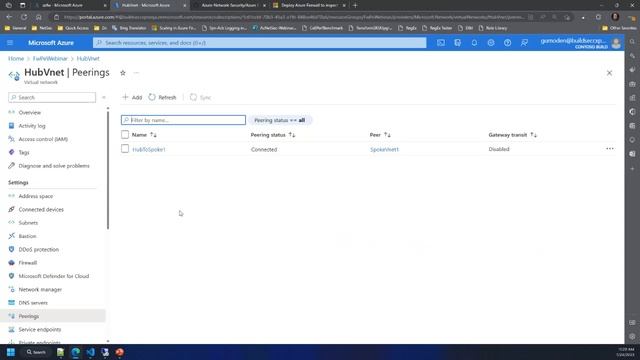640x360 pixels.
Task: Open Visual Studio Code from the taskbar
Action: coord(90,352)
